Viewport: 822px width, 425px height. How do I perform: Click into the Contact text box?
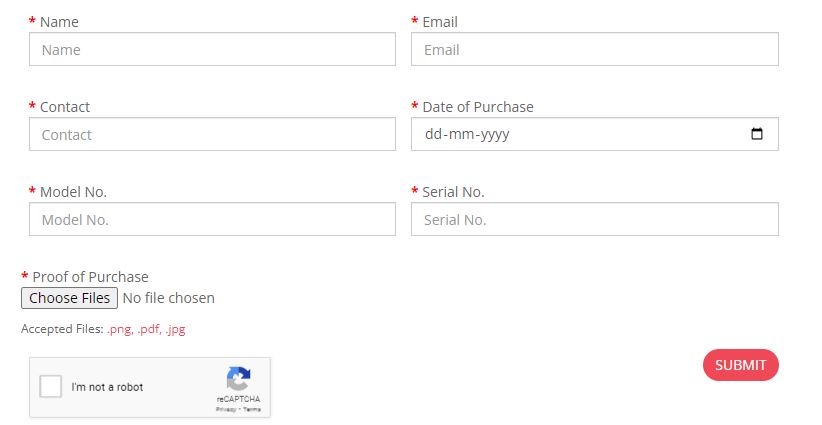click(212, 135)
